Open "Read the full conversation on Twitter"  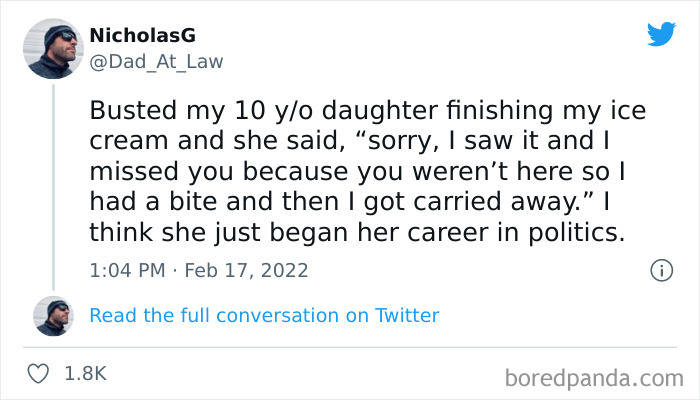tap(264, 316)
